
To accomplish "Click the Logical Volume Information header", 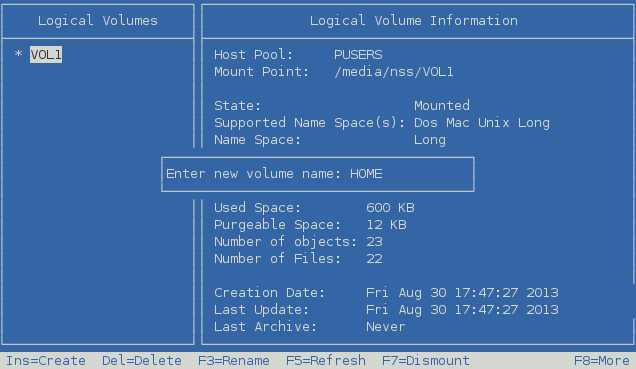I will (x=414, y=21).
